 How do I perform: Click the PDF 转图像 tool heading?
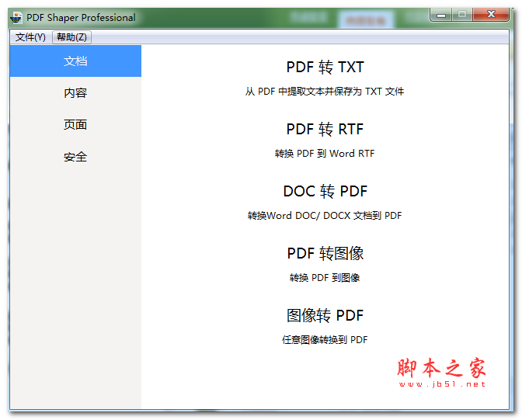pyautogui.click(x=325, y=253)
